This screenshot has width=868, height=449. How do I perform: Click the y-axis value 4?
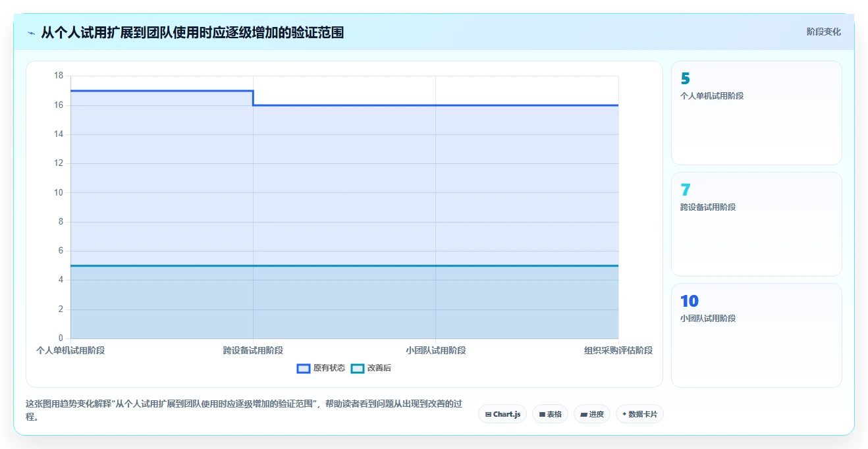pos(61,280)
